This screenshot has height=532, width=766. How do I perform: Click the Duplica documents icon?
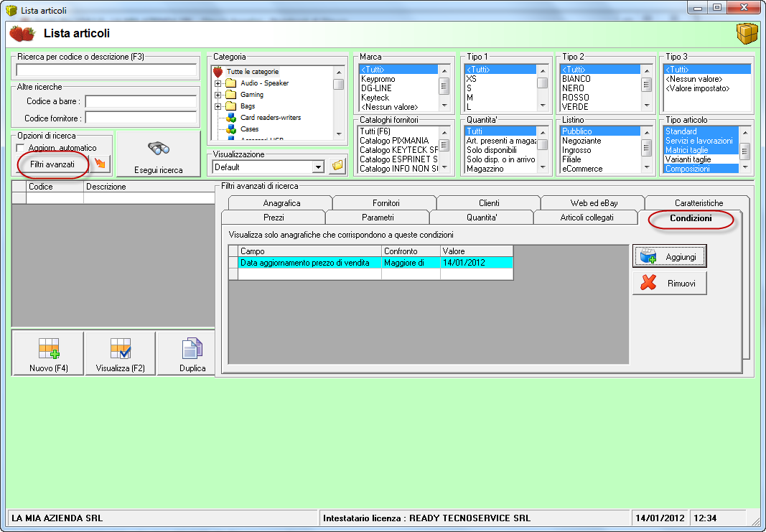coord(192,348)
